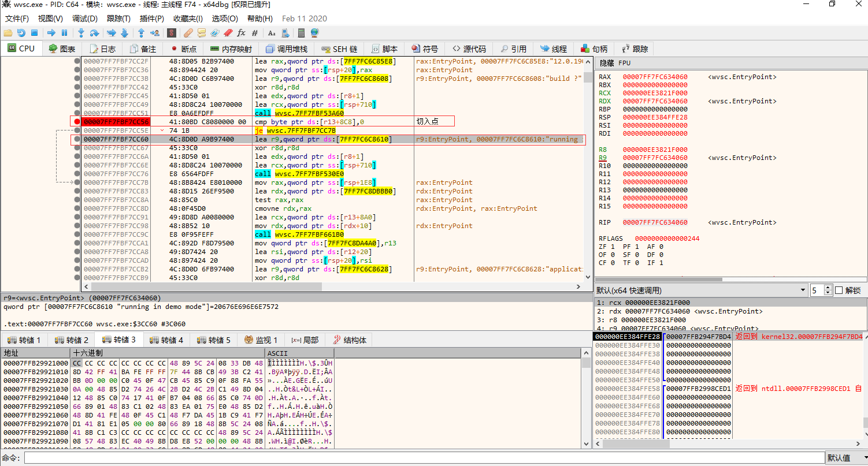Toggle breakpoint bullet at 00007FF7FBF7CC56
Viewport: 868px width, 466px height.
click(77, 122)
